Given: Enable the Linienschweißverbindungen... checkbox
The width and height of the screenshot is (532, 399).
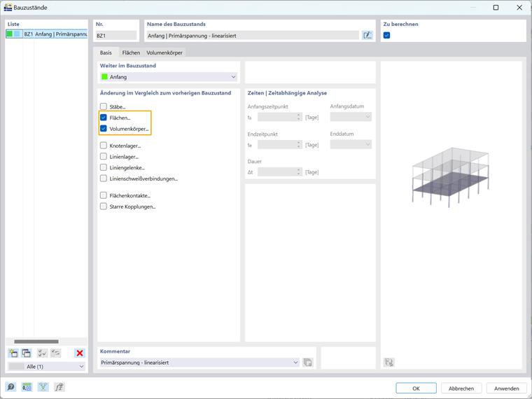Looking at the screenshot, I should tap(104, 178).
